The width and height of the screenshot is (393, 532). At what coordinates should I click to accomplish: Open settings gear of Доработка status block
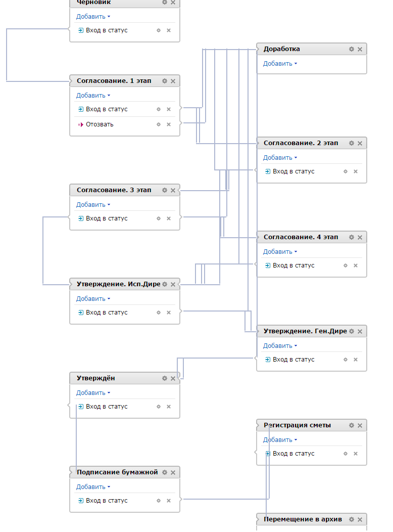352,49
